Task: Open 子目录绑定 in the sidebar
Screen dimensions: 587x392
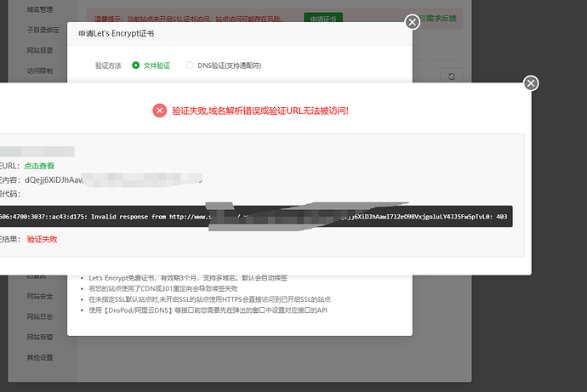Action: point(43,30)
